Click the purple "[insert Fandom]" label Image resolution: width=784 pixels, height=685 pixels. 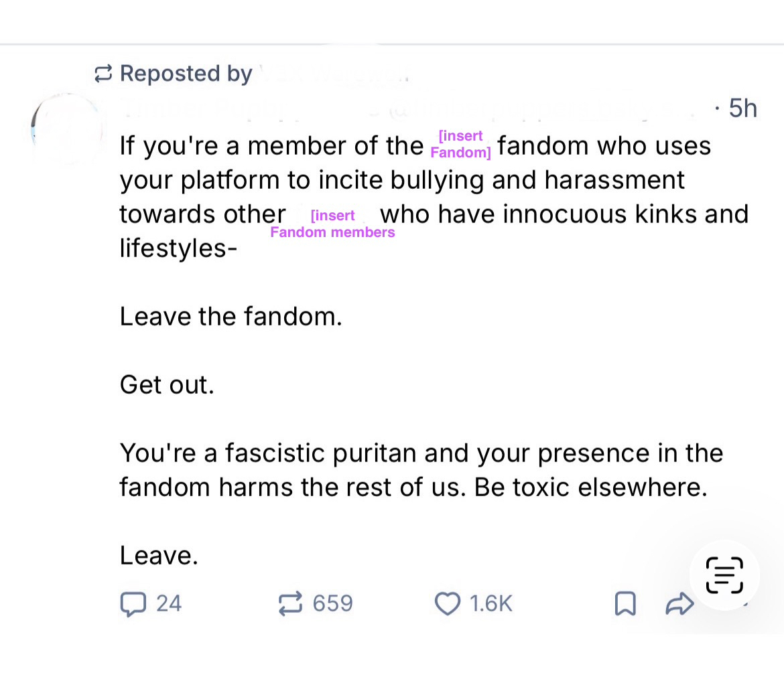(x=460, y=145)
